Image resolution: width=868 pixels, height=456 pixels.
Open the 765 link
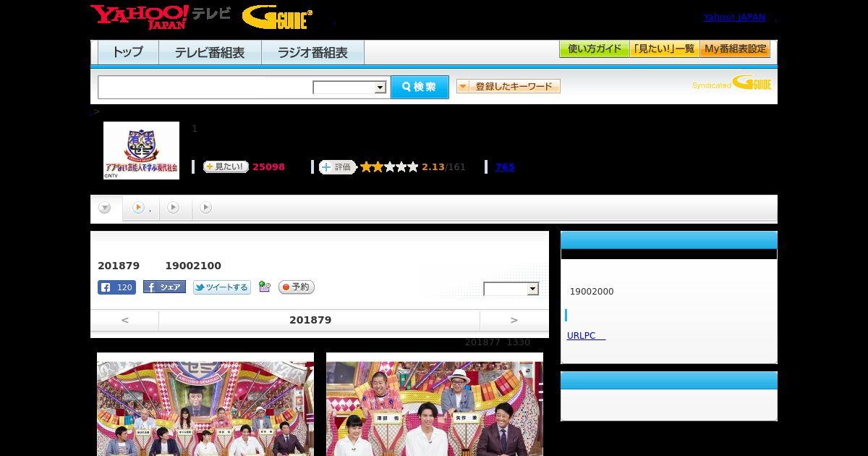(x=505, y=167)
